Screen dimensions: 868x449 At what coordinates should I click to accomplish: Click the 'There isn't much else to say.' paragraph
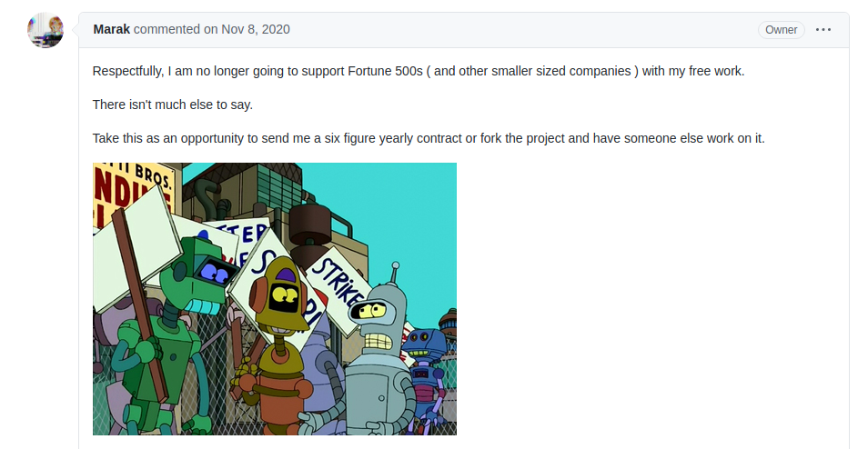pyautogui.click(x=173, y=105)
